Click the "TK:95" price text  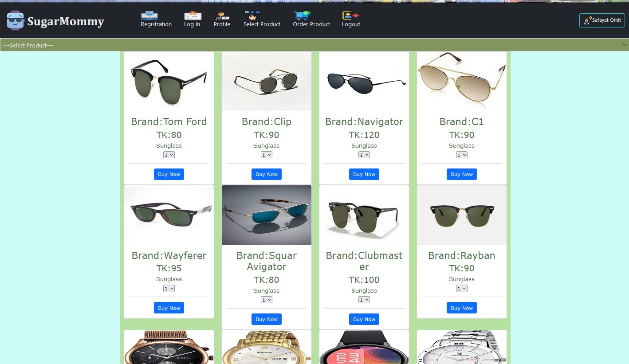click(x=169, y=268)
